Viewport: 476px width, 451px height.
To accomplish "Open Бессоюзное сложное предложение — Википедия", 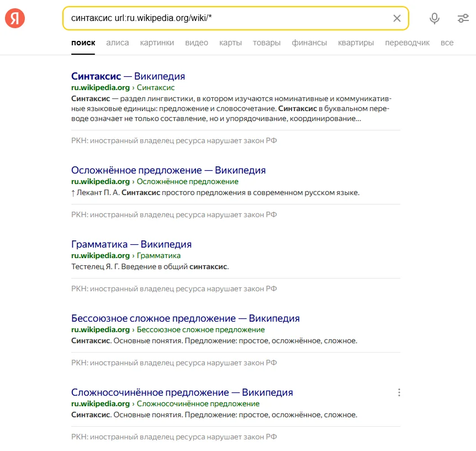I will point(186,318).
